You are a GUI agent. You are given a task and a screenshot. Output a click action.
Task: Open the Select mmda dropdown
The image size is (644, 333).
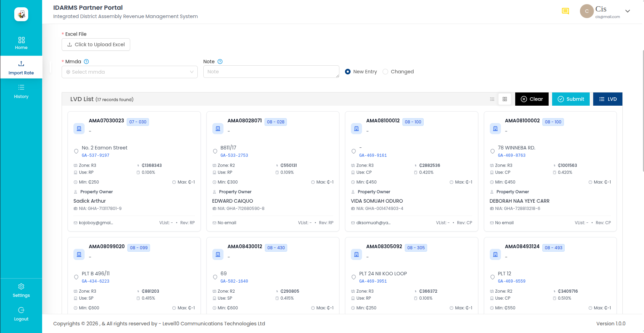point(129,72)
